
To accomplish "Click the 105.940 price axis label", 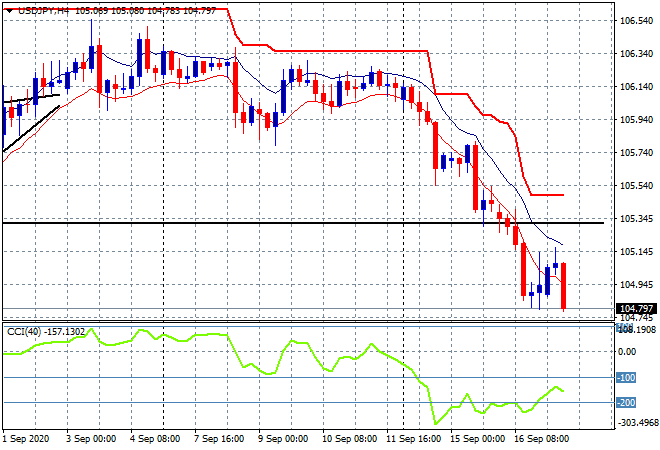I will 636,120.
